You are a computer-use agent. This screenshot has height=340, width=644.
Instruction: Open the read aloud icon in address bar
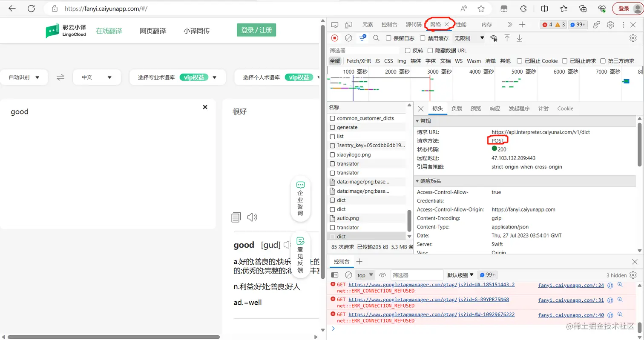coord(464,9)
